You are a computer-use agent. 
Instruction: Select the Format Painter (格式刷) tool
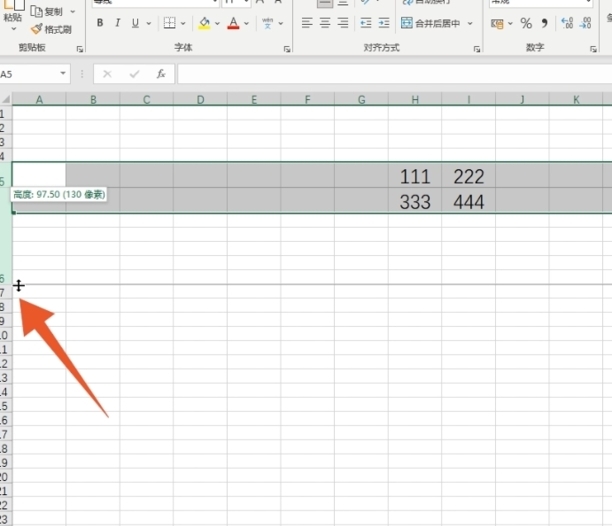(x=51, y=29)
